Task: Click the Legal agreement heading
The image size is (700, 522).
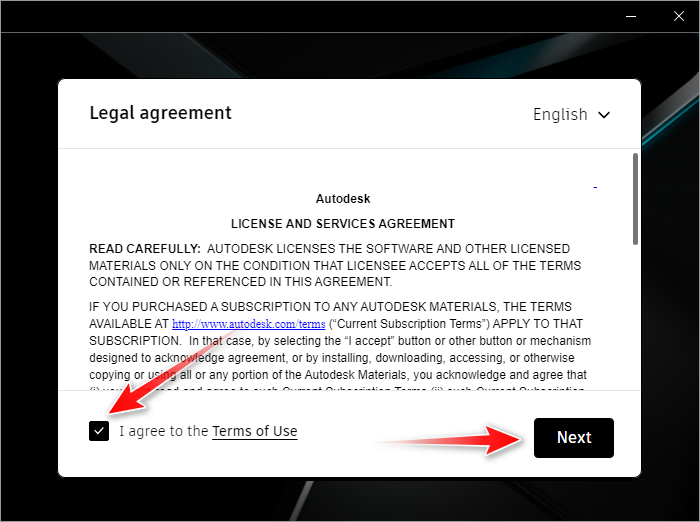Action: click(161, 113)
